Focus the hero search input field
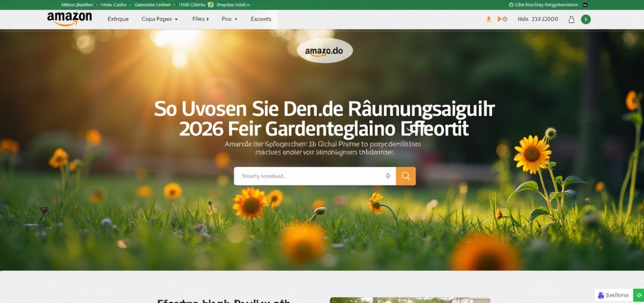Viewport: 644px width, 303px height. (x=315, y=176)
